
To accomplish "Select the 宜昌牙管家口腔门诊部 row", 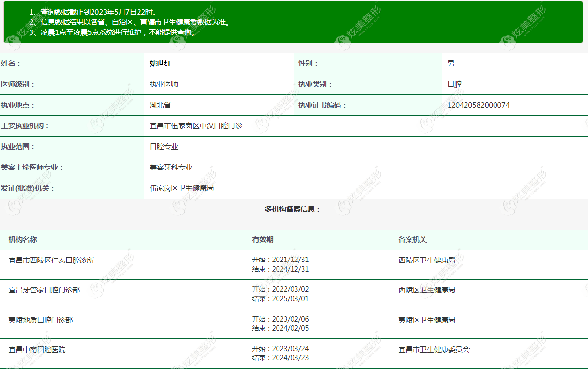I will (294, 294).
